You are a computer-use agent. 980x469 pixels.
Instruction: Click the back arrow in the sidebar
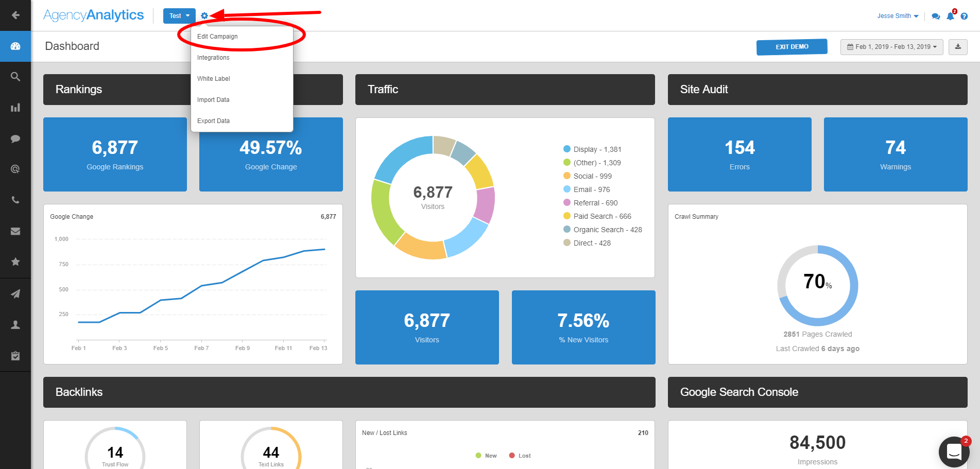15,15
